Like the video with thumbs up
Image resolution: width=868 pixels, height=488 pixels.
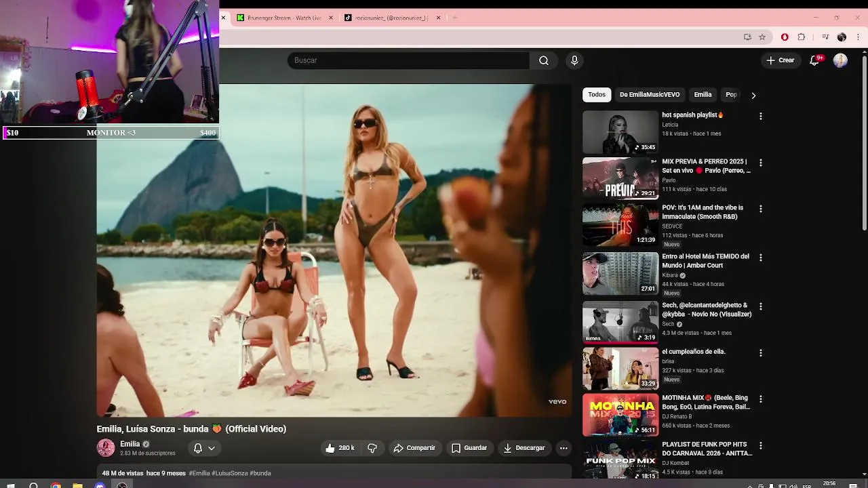tap(340, 448)
